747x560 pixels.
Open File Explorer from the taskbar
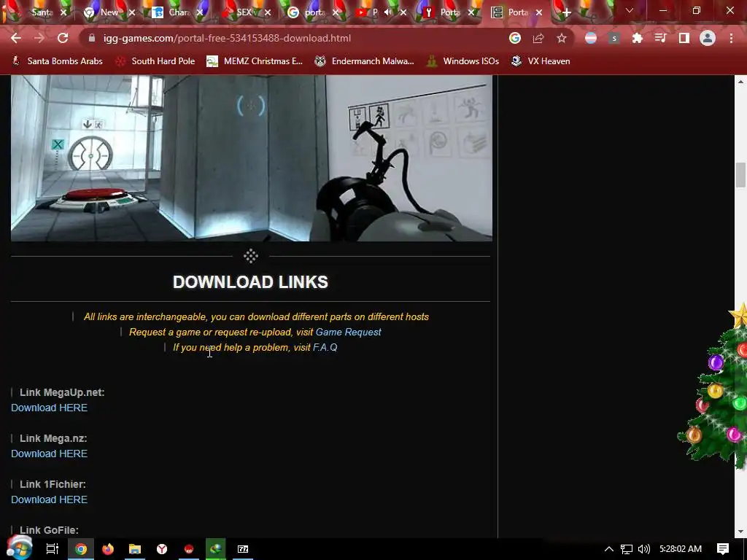(x=135, y=549)
